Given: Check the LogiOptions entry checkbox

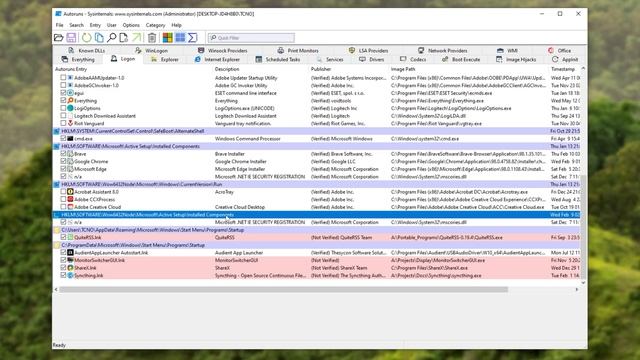Looking at the screenshot, I should coord(63,108).
